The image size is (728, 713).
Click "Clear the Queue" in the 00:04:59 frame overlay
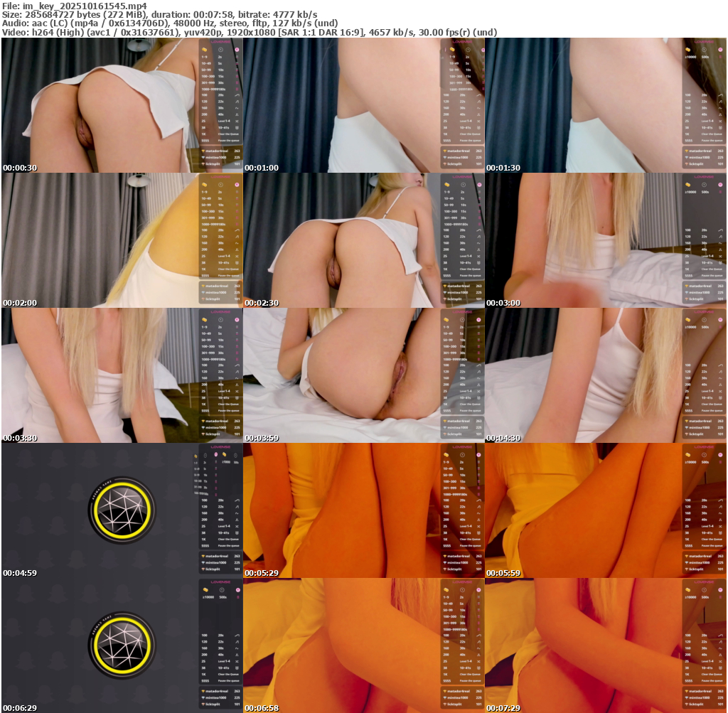point(229,539)
